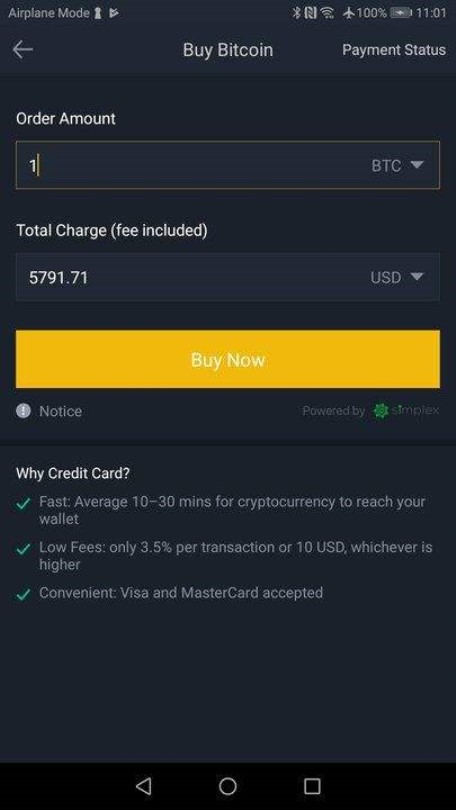The height and width of the screenshot is (810, 456).
Task: Click the checkmark beside Convenient Visa
Action: pos(23,594)
